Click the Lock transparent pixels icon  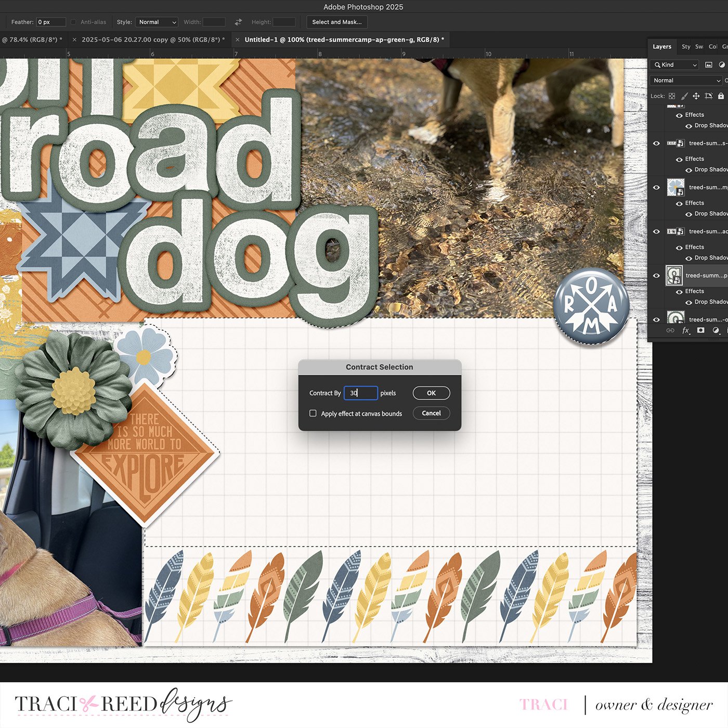(671, 96)
